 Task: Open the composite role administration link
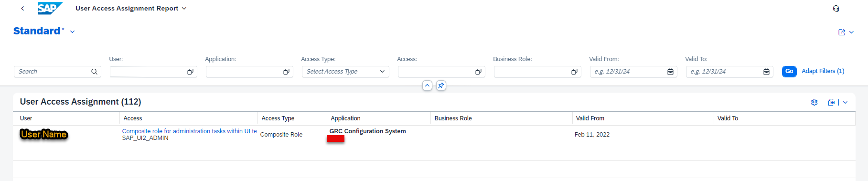tap(189, 131)
